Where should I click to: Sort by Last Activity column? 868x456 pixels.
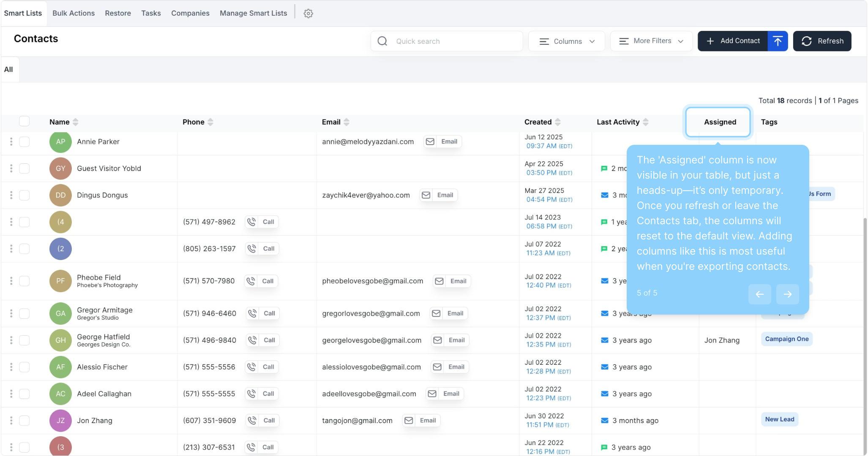point(645,122)
